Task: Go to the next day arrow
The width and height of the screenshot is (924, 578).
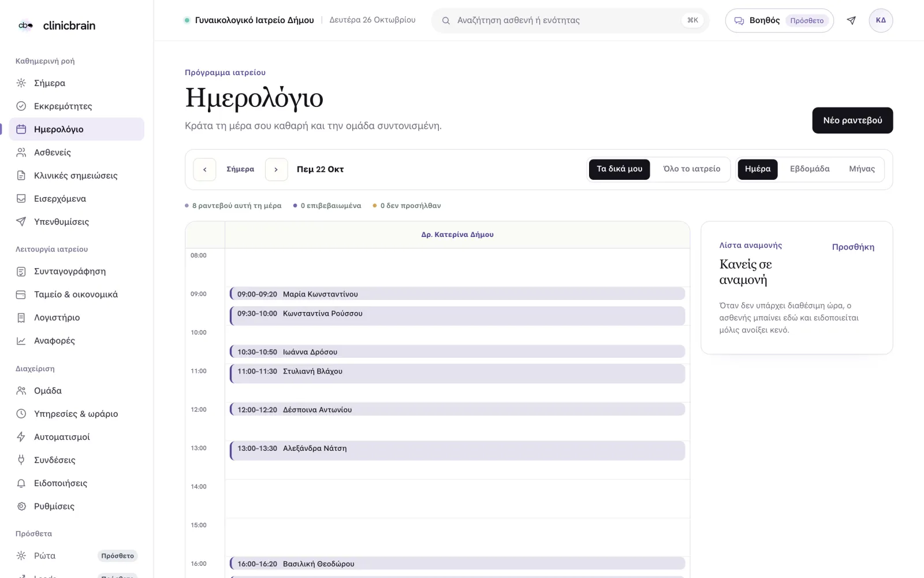Action: [x=276, y=169]
